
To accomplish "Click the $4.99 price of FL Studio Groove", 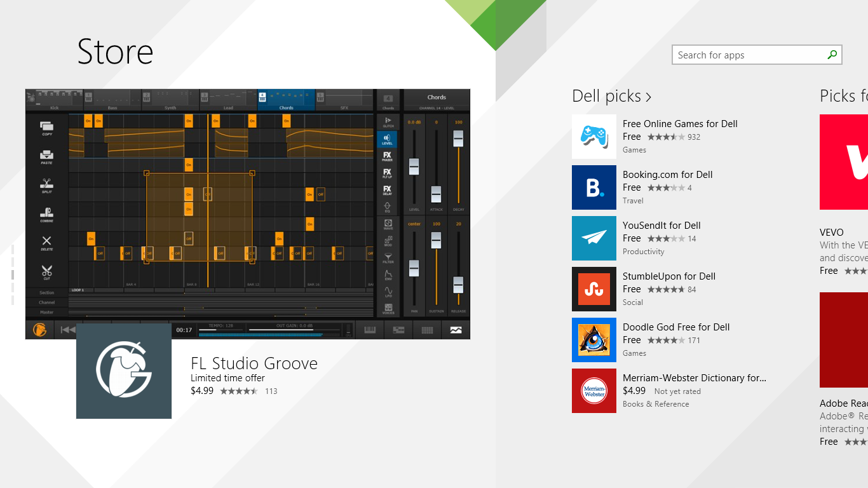I will pyautogui.click(x=202, y=391).
